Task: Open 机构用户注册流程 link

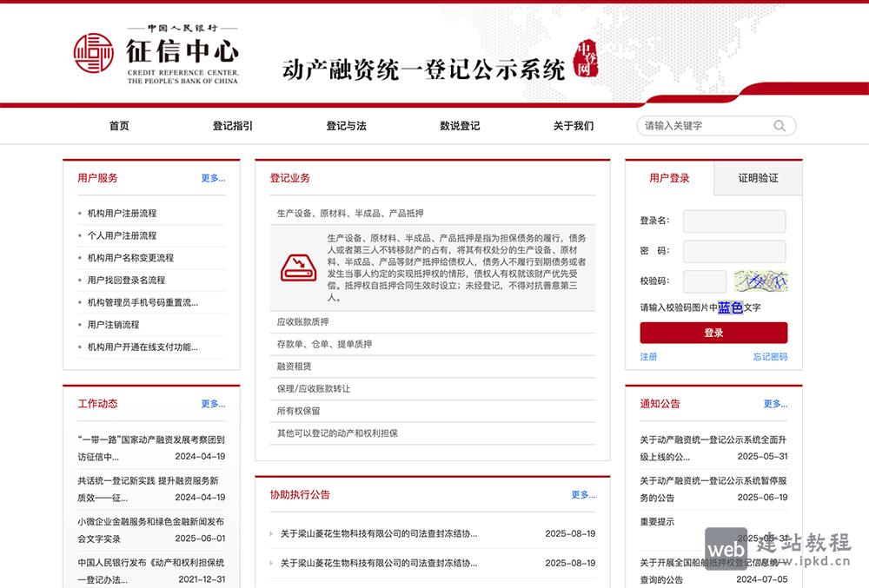Action: click(122, 213)
